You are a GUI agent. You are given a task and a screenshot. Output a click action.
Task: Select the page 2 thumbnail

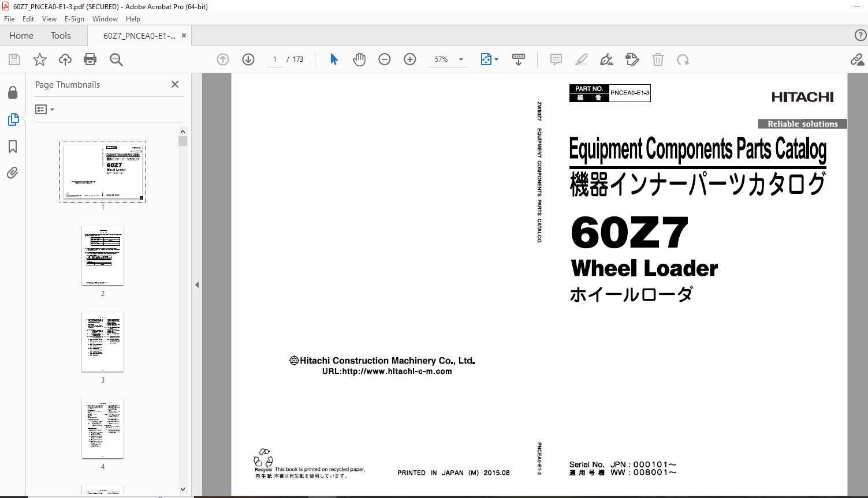pyautogui.click(x=103, y=256)
